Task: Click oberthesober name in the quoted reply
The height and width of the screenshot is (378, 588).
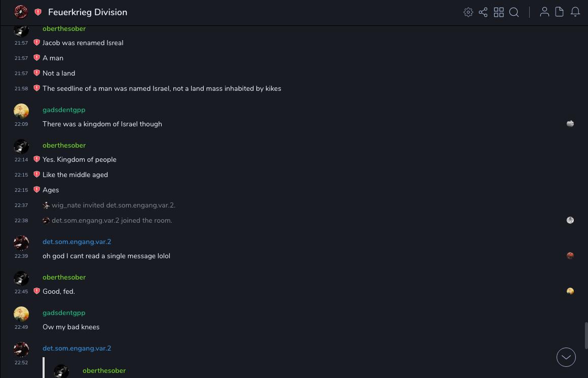Action: click(104, 371)
